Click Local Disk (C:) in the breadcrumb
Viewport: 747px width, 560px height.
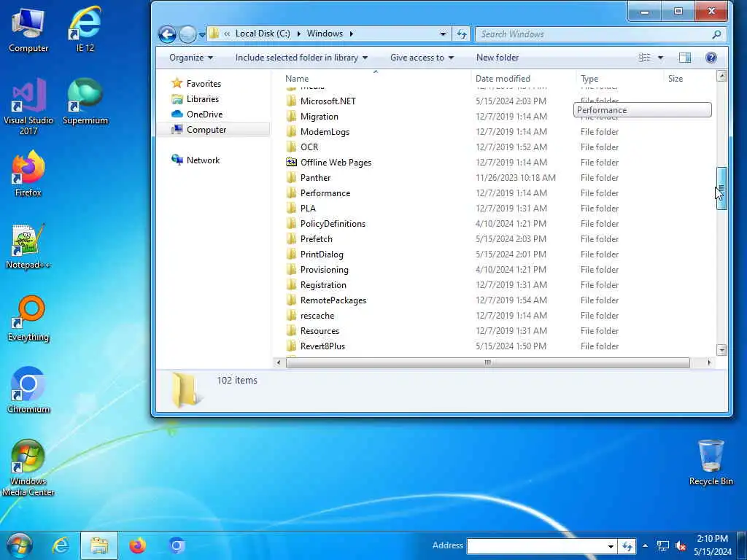263,34
